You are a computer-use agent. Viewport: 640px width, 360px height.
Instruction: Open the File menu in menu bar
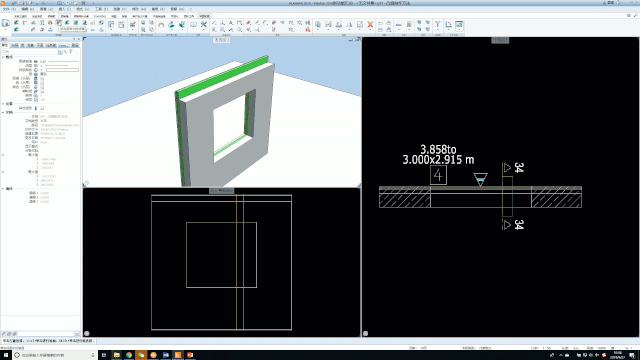pyautogui.click(x=9, y=9)
